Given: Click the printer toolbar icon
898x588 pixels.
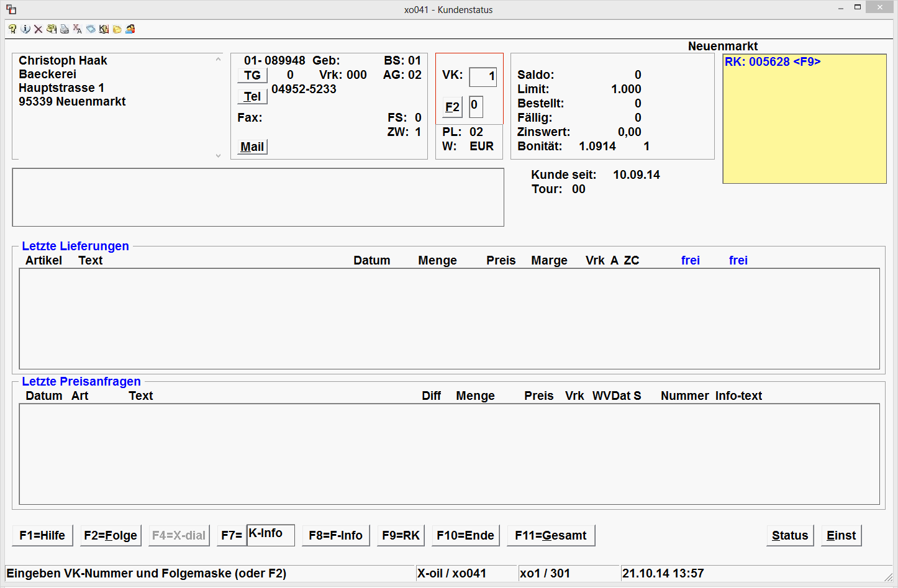Looking at the screenshot, I should click(65, 29).
